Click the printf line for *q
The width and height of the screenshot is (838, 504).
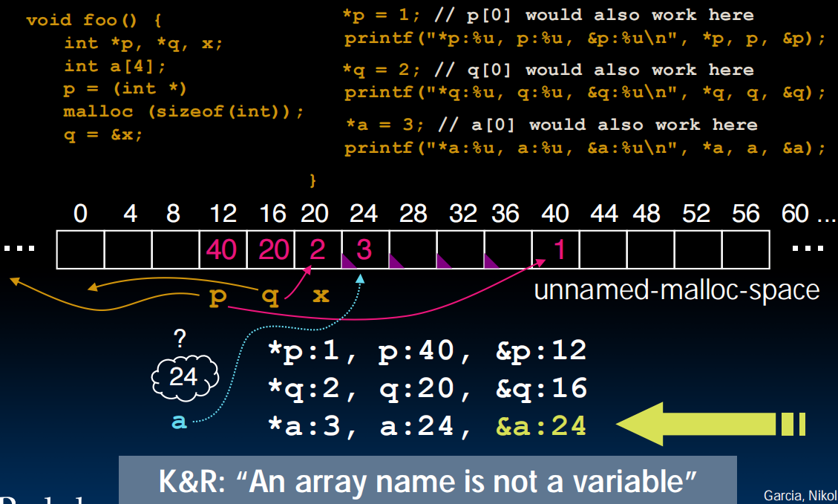pos(585,94)
